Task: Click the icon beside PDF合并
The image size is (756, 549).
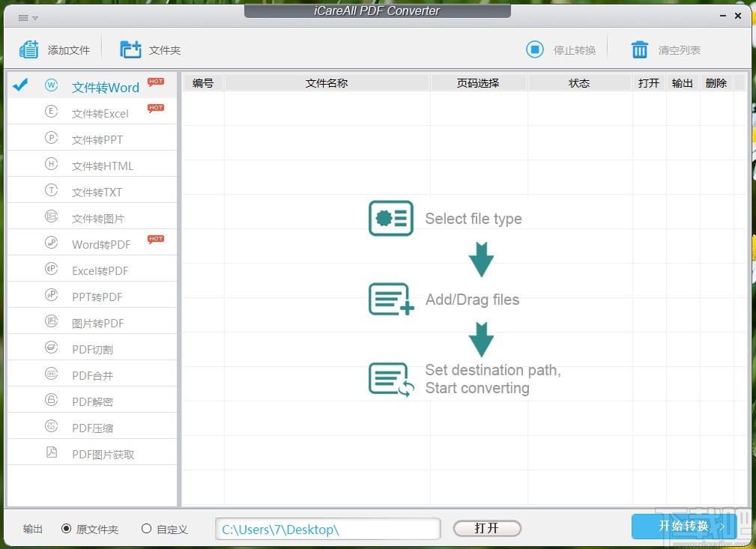Action: 51,373
